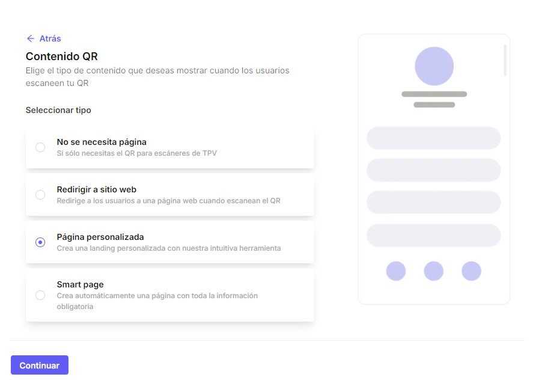Click description 'Crea una landing personalizada con nuestra intuitiva herramienta'

pyautogui.click(x=169, y=248)
